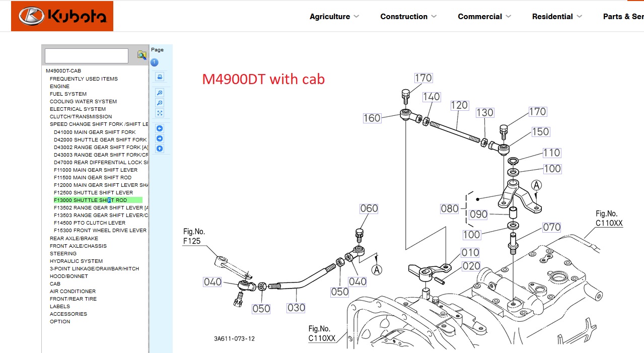644x353 pixels.
Task: Select D41000 MAIN GEAR SHIFT FORK
Action: coord(95,132)
